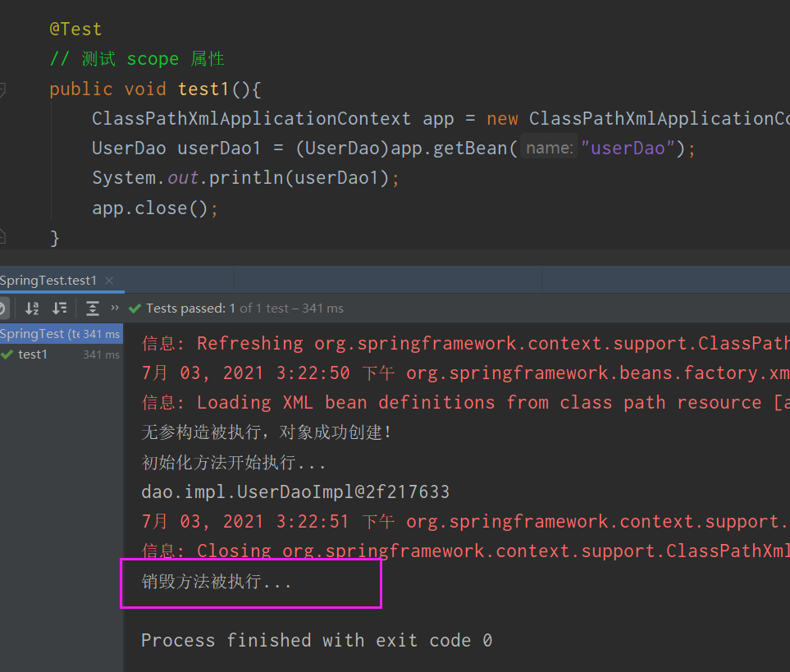Click the console line starting "信息: Closing"
The image size is (790, 672).
465,551
